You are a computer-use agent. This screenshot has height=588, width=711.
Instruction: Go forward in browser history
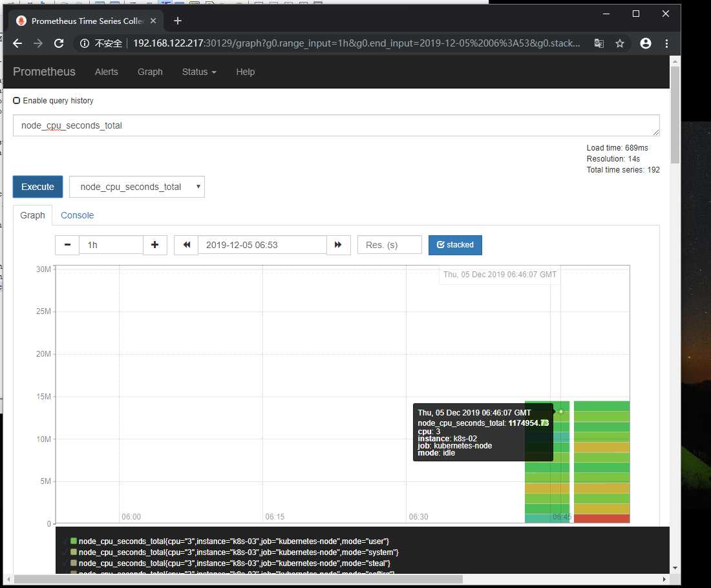pyautogui.click(x=38, y=43)
